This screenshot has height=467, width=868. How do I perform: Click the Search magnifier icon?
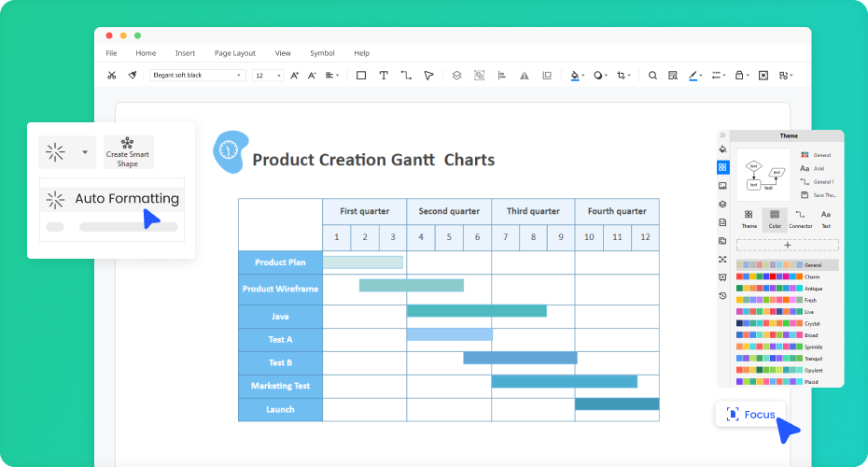pos(652,76)
